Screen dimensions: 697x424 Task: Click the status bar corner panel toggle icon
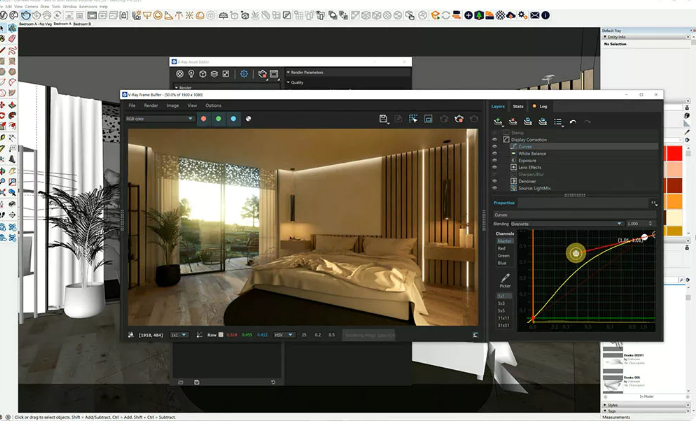pos(475,335)
